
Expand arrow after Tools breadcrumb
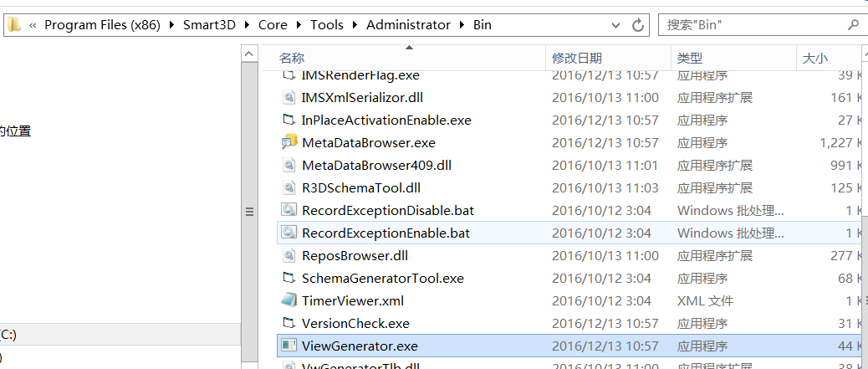355,25
